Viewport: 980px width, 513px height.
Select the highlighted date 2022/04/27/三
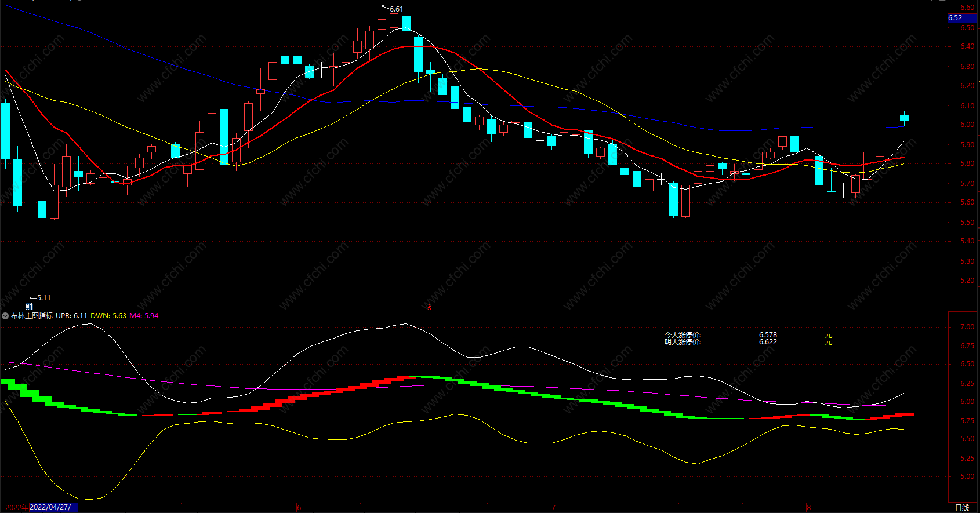(x=54, y=507)
